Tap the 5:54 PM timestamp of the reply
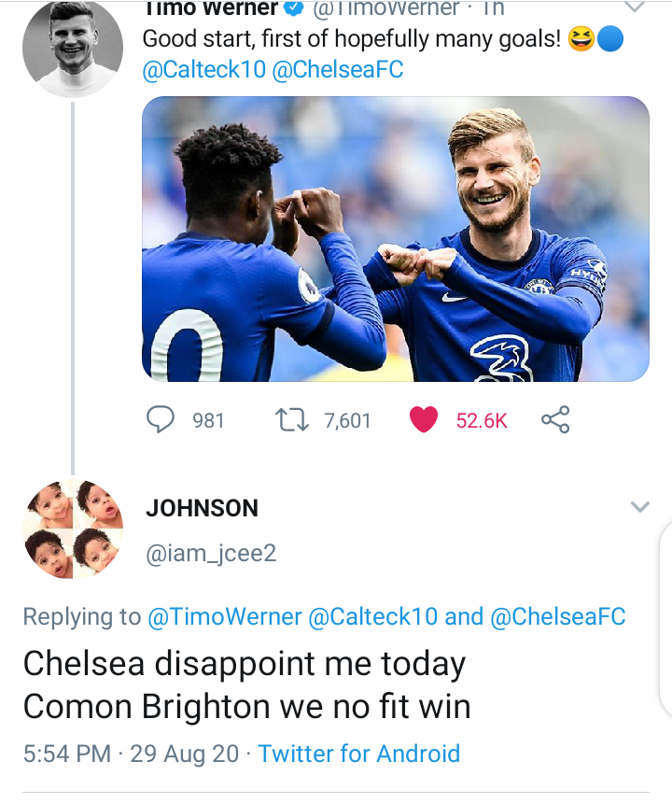The height and width of the screenshot is (804, 672). [x=67, y=754]
